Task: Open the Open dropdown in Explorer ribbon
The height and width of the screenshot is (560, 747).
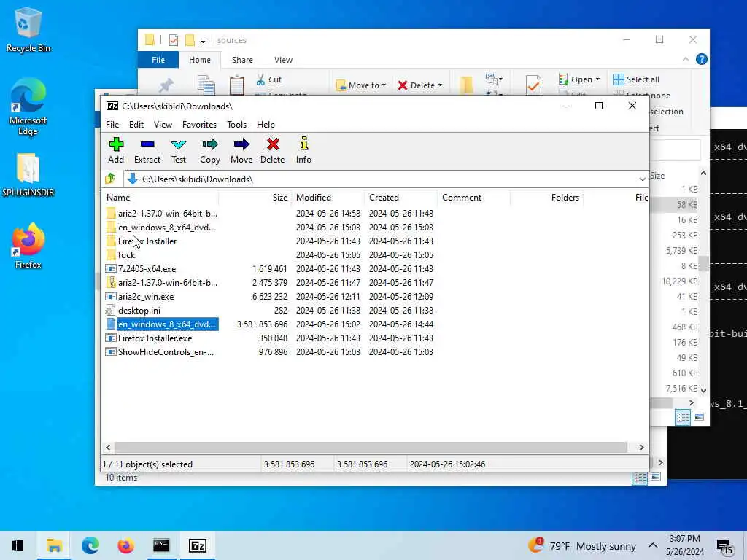Action: point(579,79)
